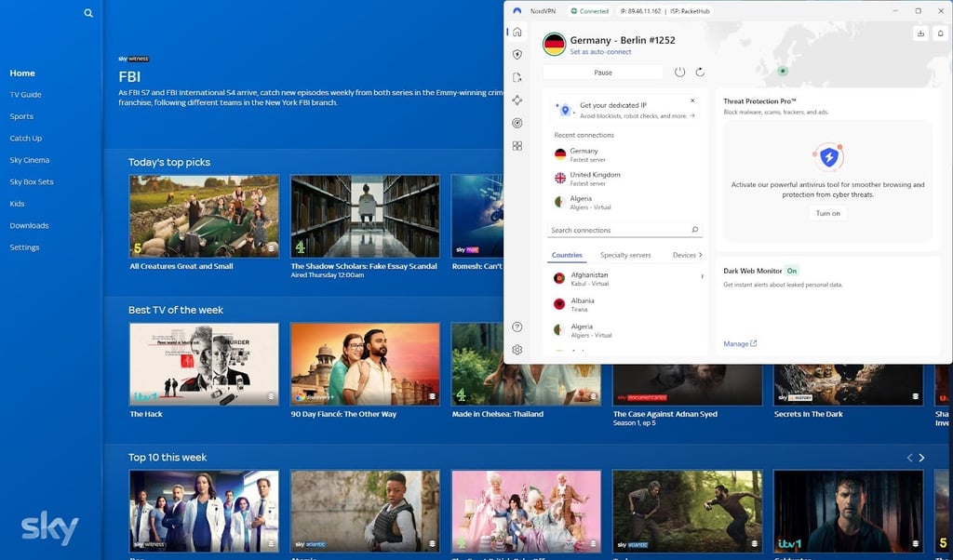
Task: Open NordVPN downloads icon at top right
Action: [x=920, y=33]
